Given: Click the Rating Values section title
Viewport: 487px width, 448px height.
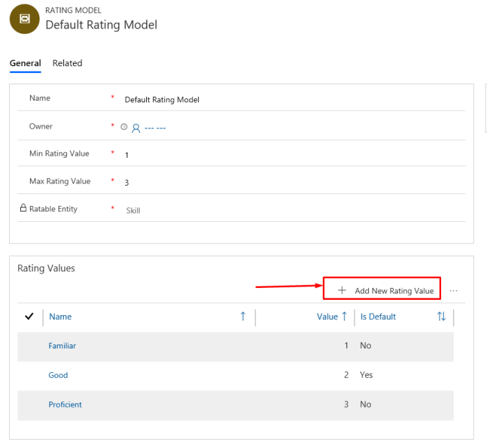Looking at the screenshot, I should tap(47, 269).
